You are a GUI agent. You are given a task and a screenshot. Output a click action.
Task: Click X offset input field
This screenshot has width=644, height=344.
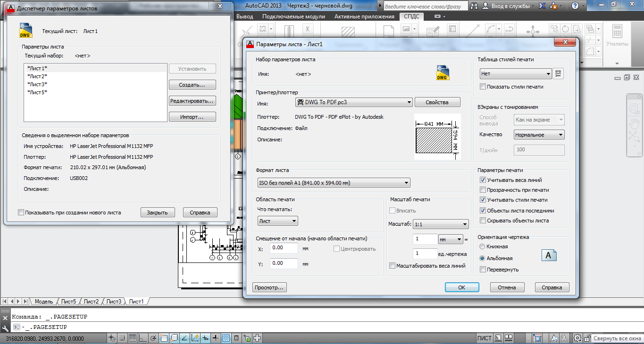click(284, 248)
